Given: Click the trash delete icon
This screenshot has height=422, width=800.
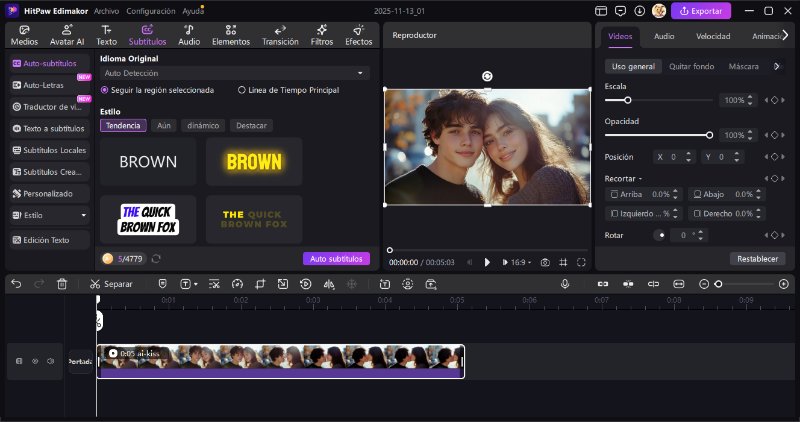Looking at the screenshot, I should pos(62,284).
